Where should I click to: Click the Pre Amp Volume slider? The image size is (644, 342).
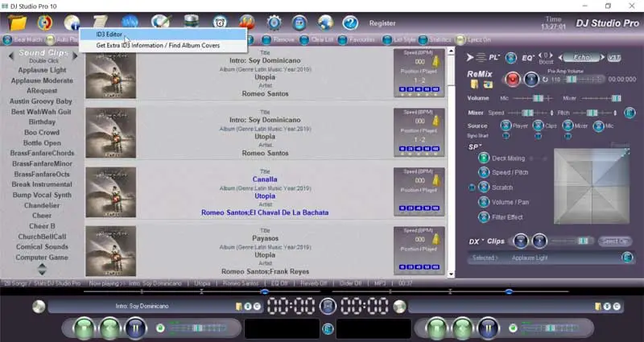point(584,79)
